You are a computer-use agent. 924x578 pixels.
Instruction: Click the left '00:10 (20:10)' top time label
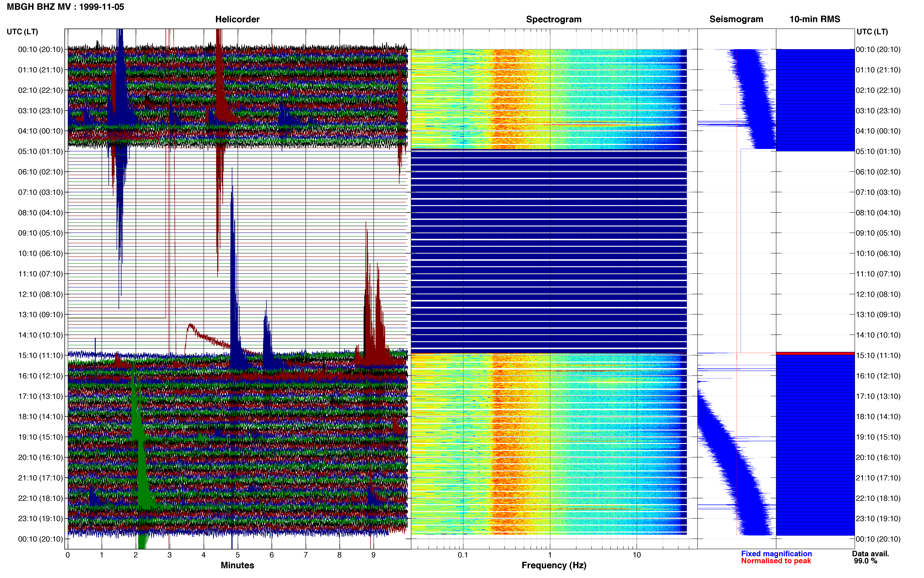(x=40, y=49)
